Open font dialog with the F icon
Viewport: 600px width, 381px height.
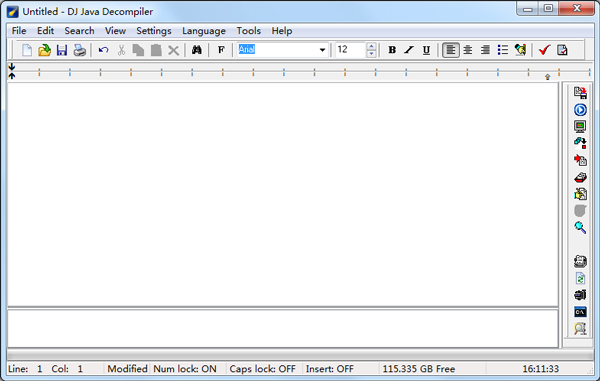(x=221, y=50)
